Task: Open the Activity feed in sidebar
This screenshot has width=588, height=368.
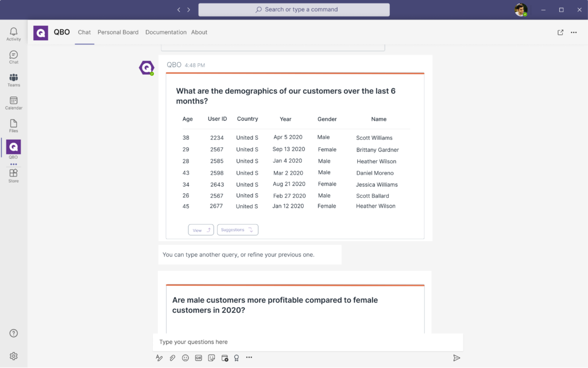Action: 13,34
